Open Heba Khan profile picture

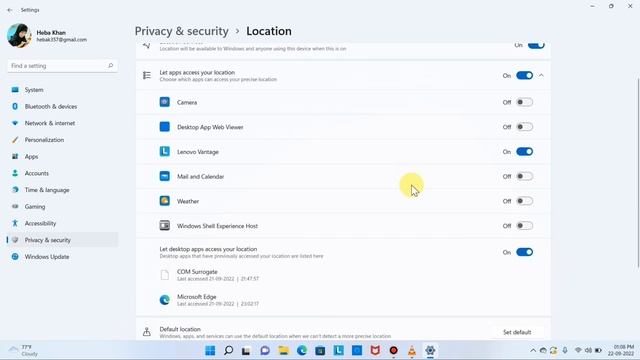click(x=19, y=36)
